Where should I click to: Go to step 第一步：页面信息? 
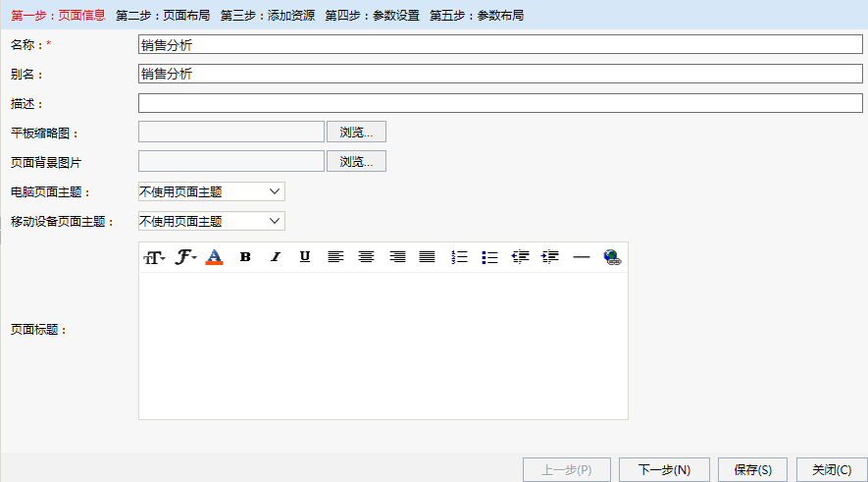point(58,16)
